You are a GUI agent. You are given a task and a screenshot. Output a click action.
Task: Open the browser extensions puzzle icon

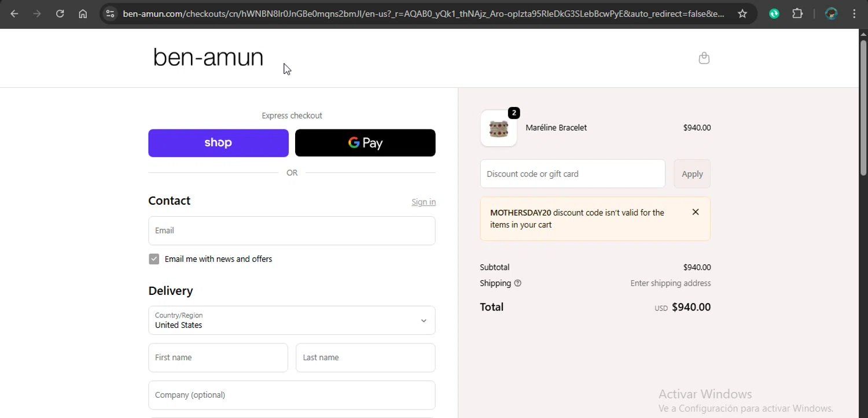coord(797,14)
